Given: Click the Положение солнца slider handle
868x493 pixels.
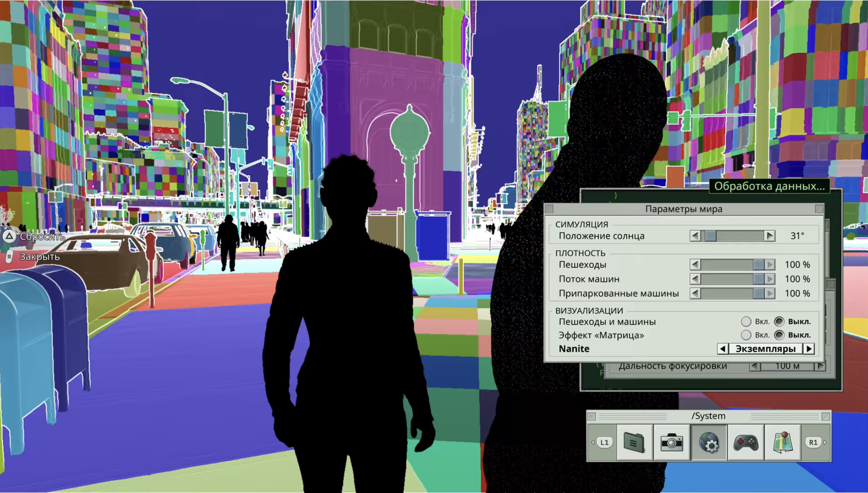Looking at the screenshot, I should point(710,236).
